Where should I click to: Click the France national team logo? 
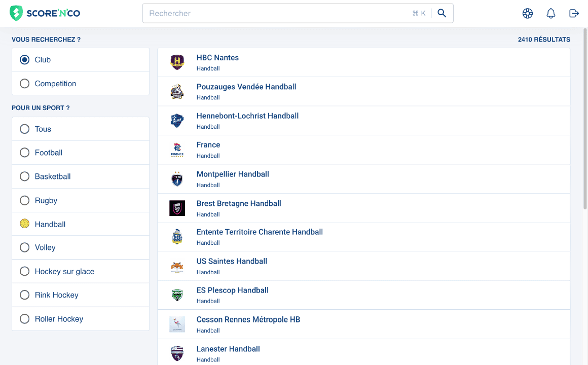(177, 149)
